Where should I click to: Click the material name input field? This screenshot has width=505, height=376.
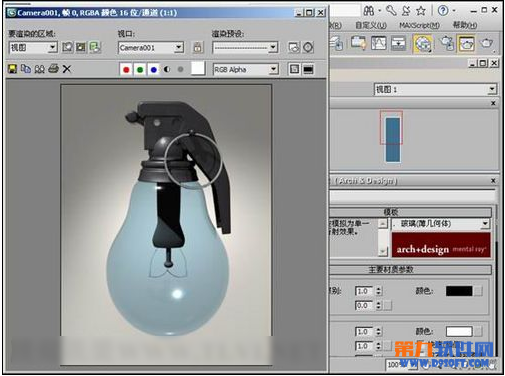pyautogui.click(x=413, y=196)
